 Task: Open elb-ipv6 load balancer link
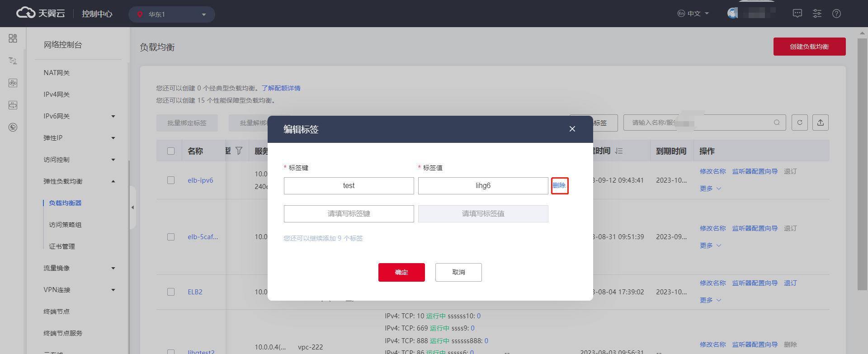200,180
